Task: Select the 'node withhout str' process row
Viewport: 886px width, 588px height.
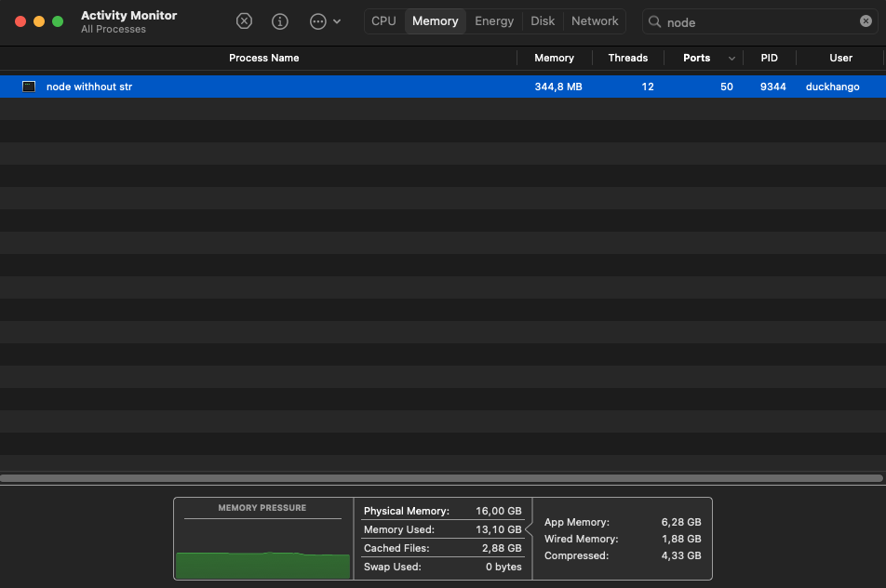Action: [443, 87]
